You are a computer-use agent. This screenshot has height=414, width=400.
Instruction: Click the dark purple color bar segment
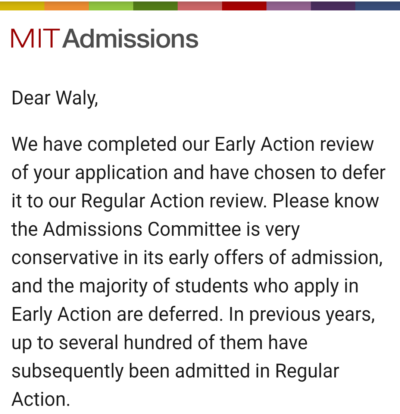point(333,5)
